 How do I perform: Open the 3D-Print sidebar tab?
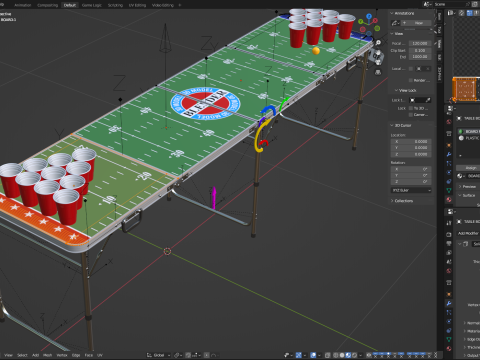[x=439, y=74]
